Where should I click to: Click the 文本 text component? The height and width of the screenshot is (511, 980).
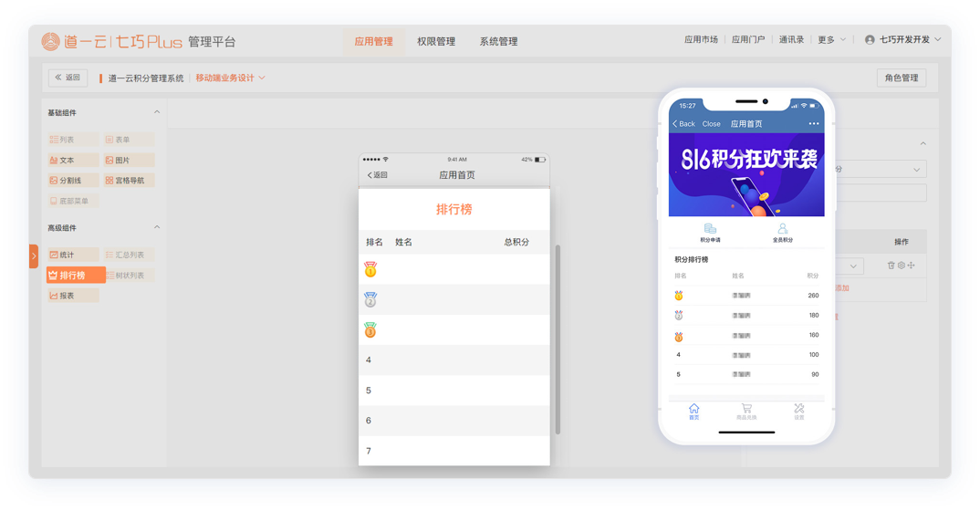click(73, 160)
